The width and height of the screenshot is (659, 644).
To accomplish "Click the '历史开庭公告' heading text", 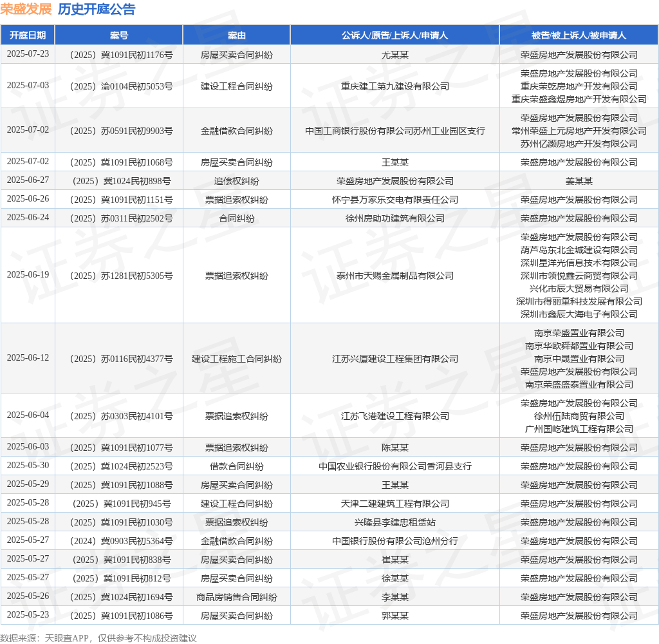I will click(97, 9).
